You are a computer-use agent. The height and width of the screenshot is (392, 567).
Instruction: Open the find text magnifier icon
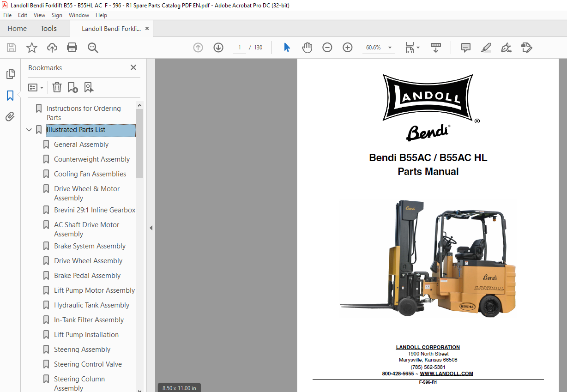[x=93, y=48]
